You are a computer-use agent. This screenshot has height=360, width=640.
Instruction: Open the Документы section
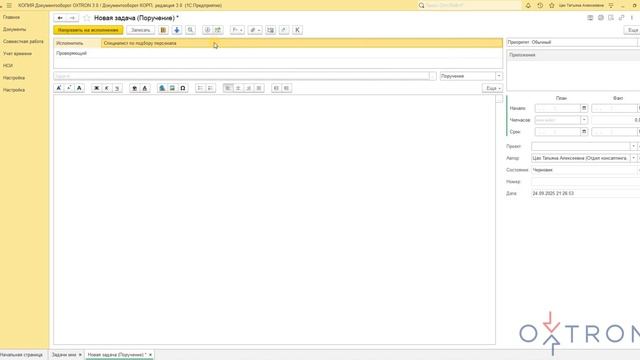14,29
